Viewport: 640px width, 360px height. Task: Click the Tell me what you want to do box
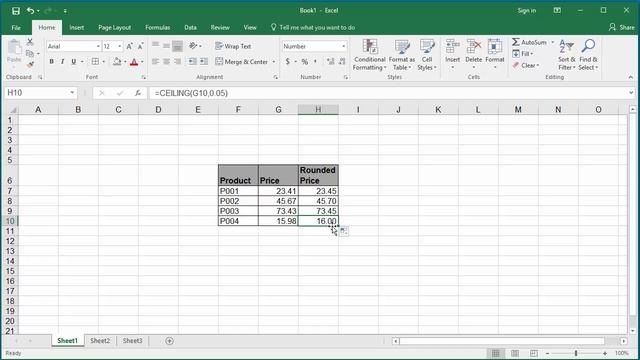click(x=313, y=27)
